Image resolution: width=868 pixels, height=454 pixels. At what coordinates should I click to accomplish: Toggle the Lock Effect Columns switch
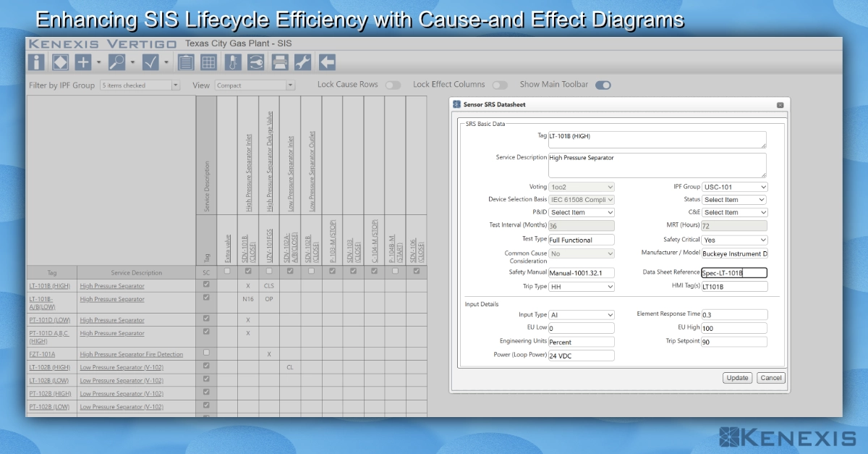point(500,85)
